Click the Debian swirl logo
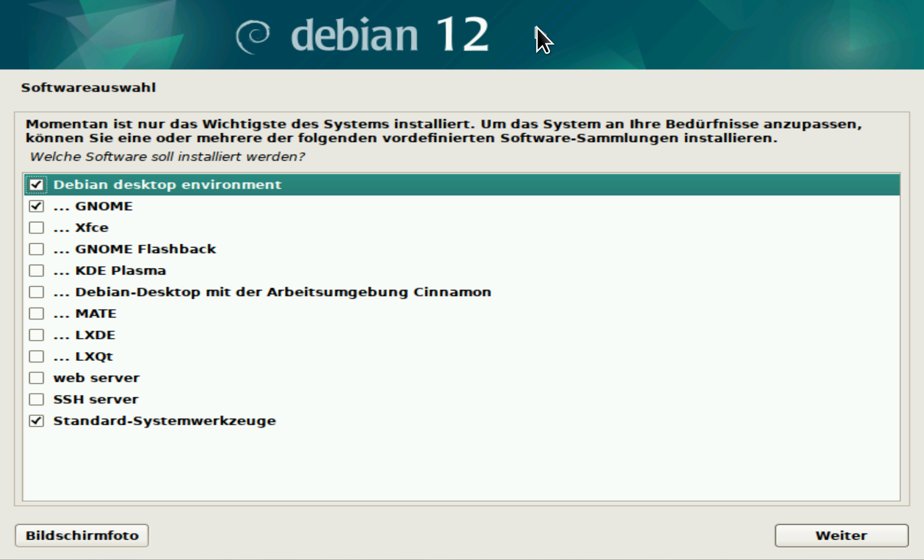 click(253, 36)
